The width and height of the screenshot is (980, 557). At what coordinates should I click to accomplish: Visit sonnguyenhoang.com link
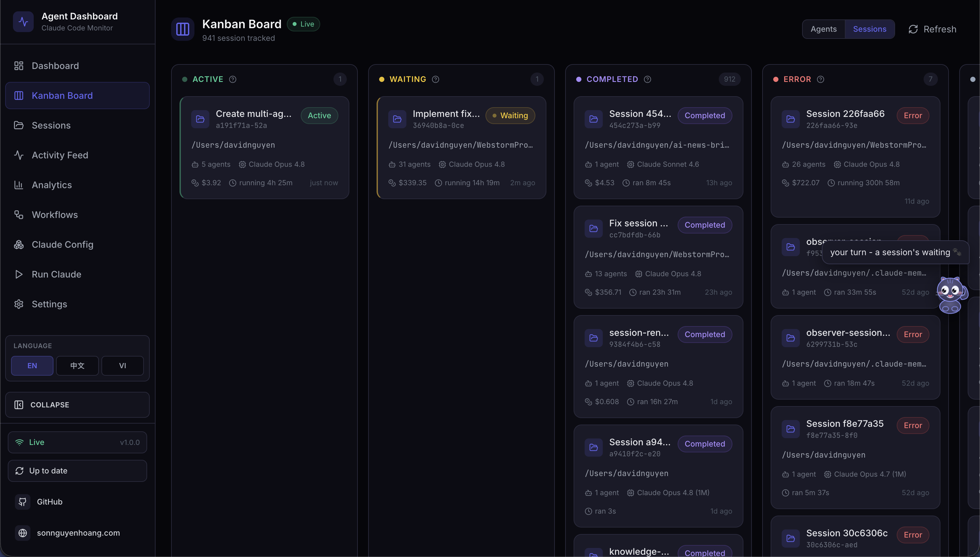coord(78,532)
